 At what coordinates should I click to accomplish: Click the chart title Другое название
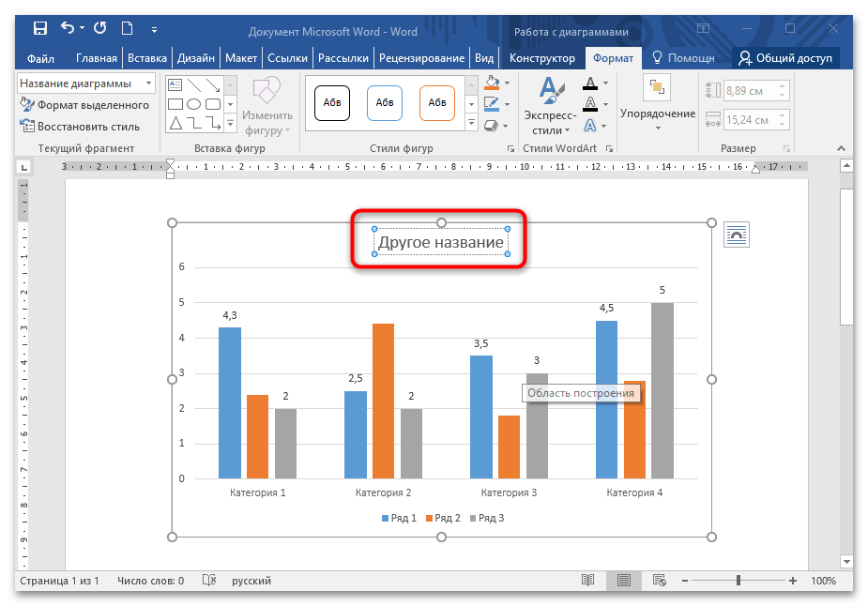[441, 242]
